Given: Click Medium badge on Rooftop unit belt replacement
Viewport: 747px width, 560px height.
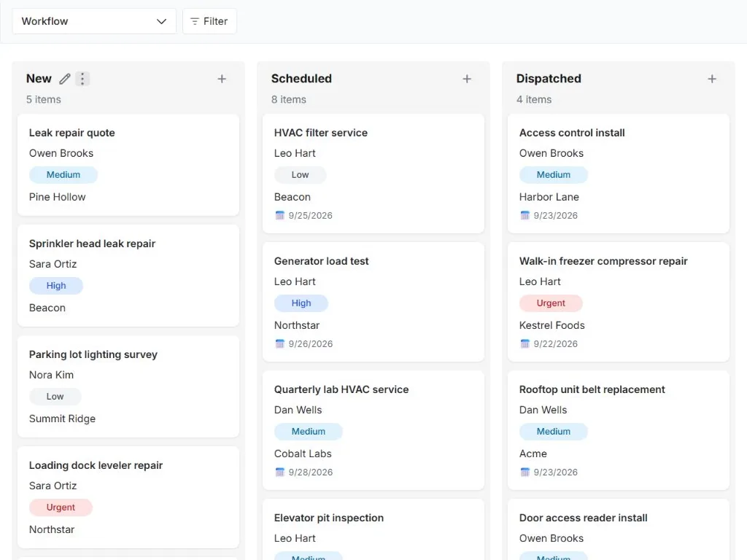Looking at the screenshot, I should 554,432.
